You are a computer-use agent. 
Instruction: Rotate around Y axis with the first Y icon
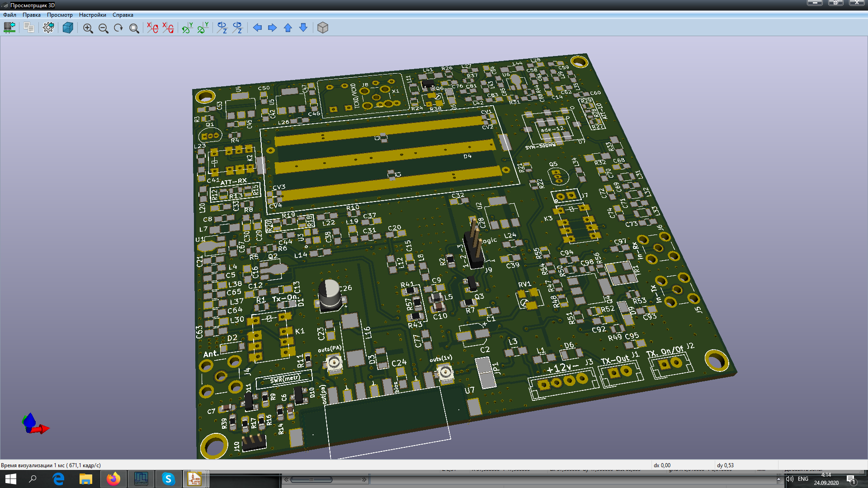(x=187, y=28)
